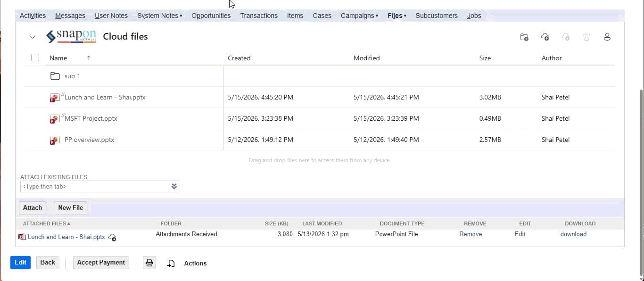Click the Size column header

click(485, 58)
